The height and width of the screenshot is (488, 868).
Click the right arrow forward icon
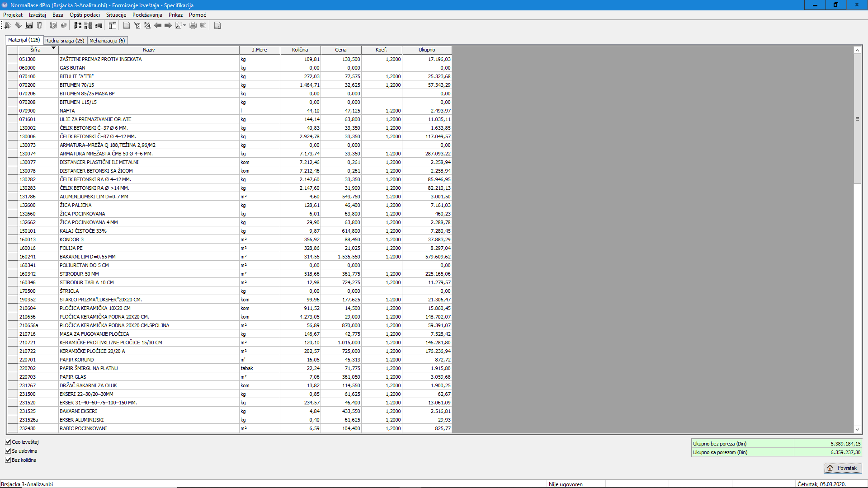[168, 25]
